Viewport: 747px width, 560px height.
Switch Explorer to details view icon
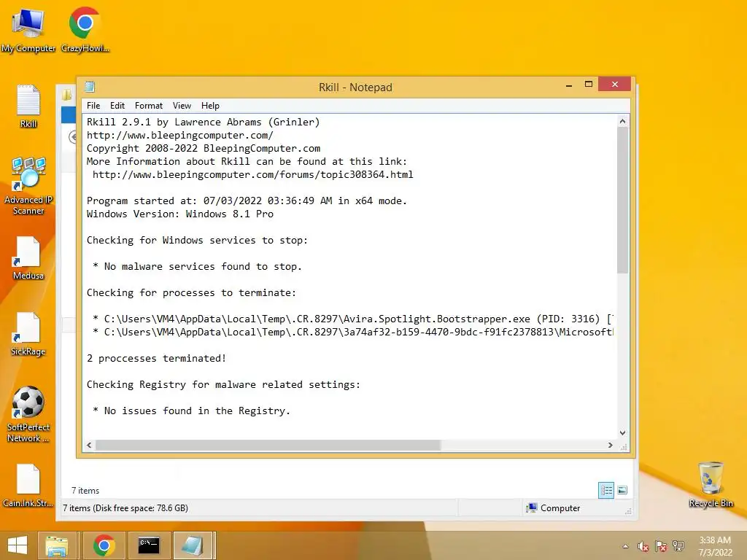click(x=606, y=490)
